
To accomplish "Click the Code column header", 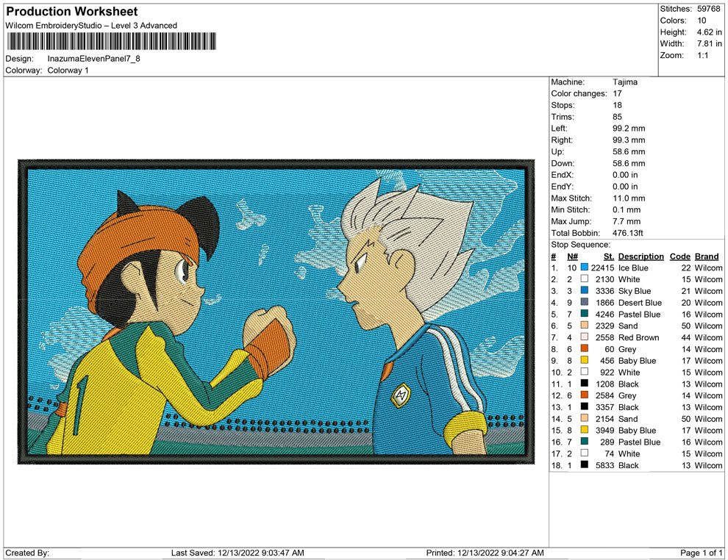I will click(x=679, y=256).
